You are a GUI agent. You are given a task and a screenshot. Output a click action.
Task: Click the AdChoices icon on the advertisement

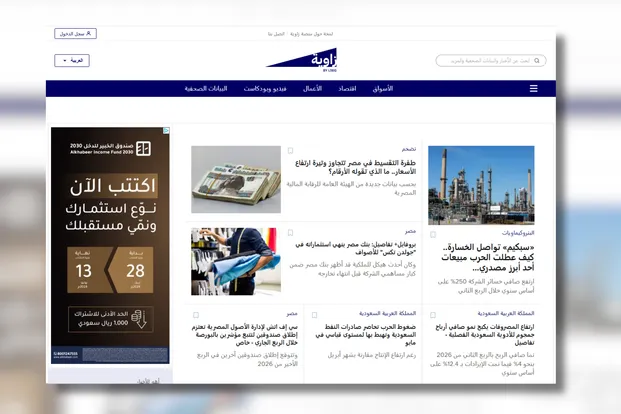167,130
